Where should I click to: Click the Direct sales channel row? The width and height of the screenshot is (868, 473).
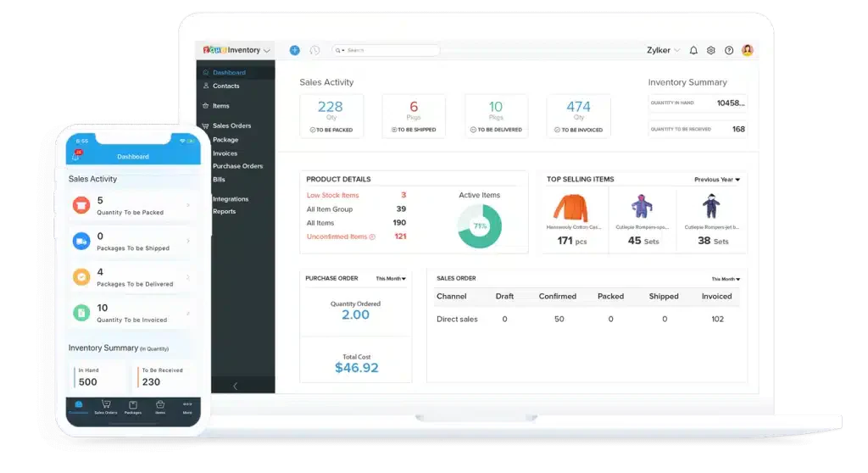click(587, 319)
